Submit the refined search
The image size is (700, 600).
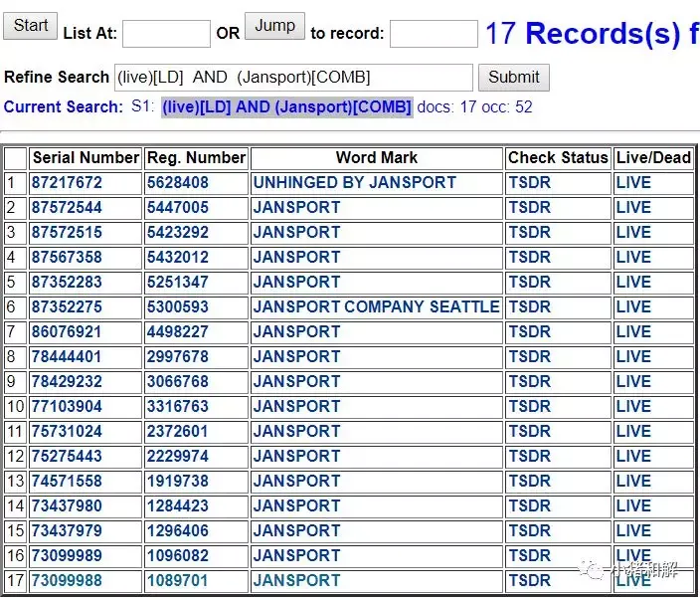[513, 78]
